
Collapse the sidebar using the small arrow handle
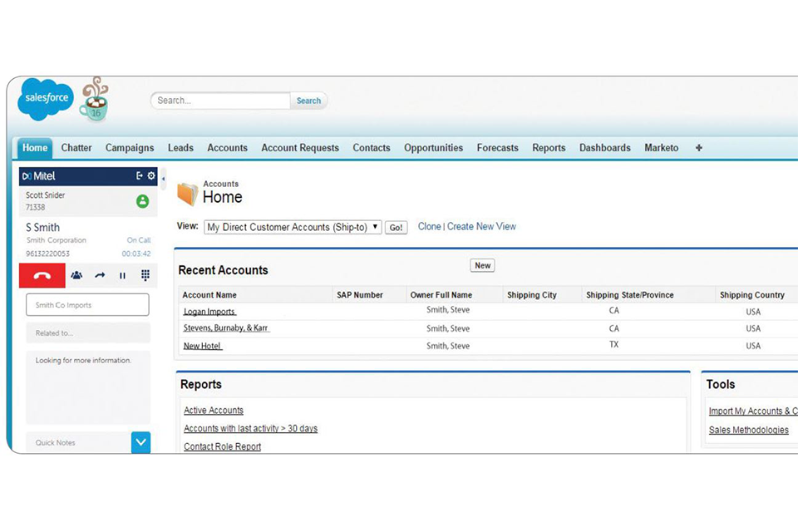163,180
